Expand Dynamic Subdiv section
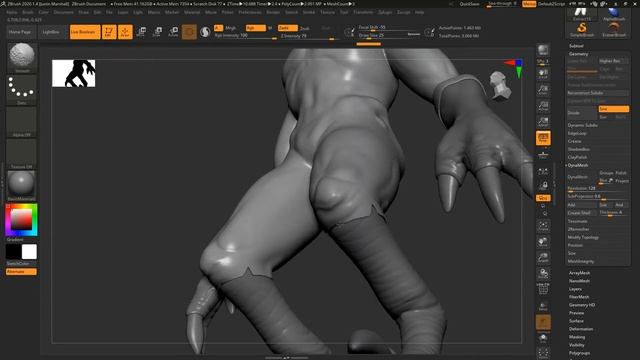The image size is (640, 360). point(582,125)
